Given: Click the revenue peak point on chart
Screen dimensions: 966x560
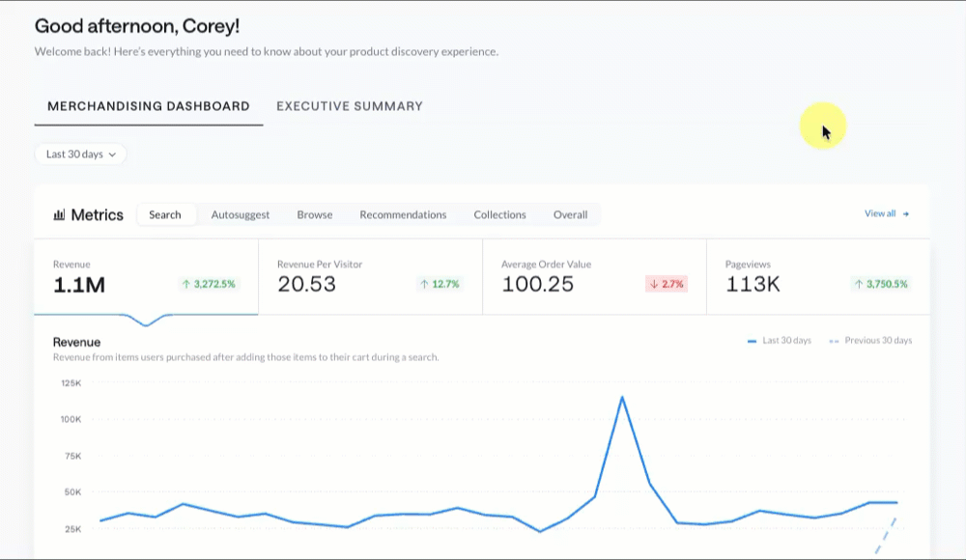Looking at the screenshot, I should [x=622, y=398].
